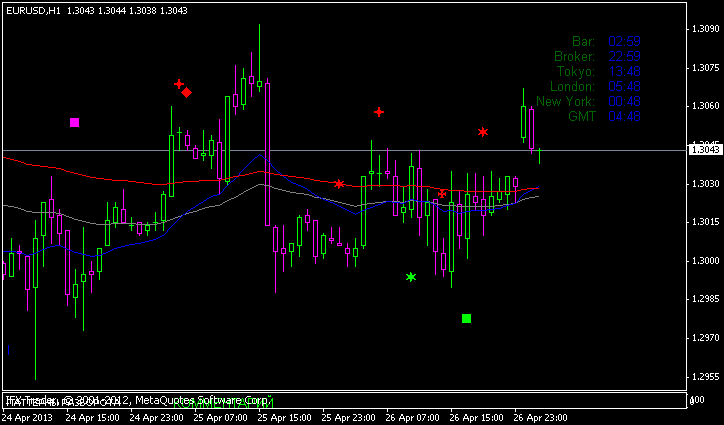Viewport: 724px width, 425px height.
Task: Click the EURUSD,H1 symbol title text
Action: coord(30,9)
